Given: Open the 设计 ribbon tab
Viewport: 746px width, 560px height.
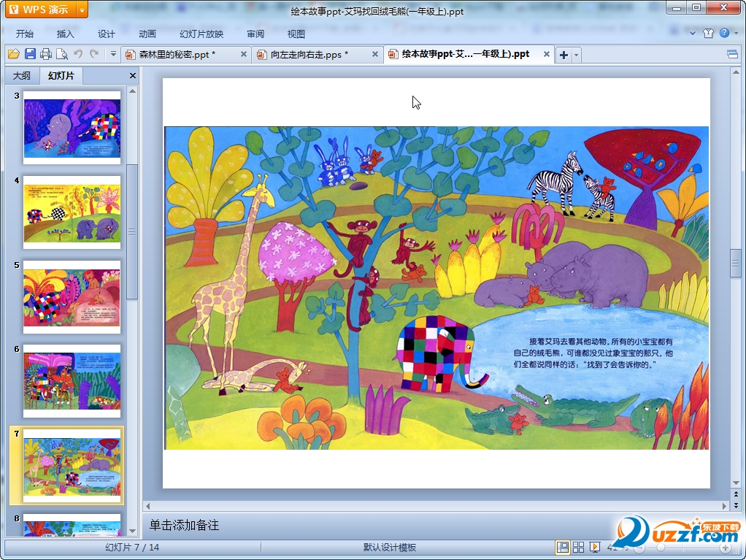Looking at the screenshot, I should pos(107,34).
